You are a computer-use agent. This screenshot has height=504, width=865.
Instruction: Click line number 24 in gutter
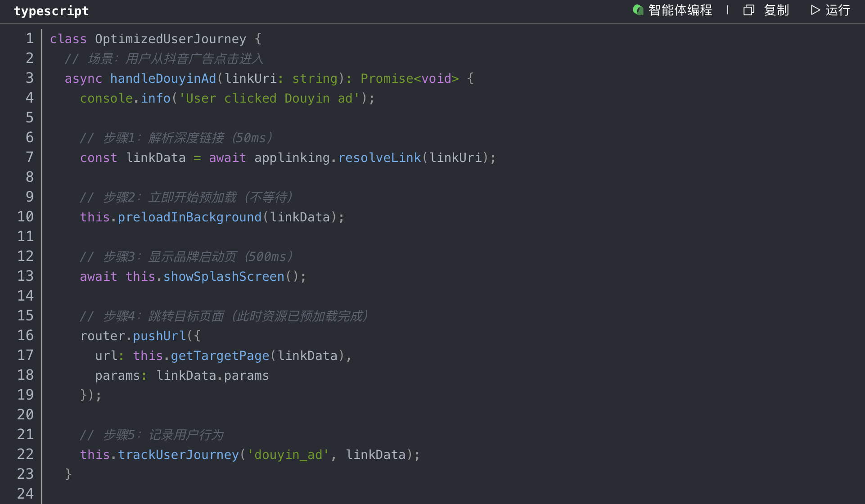26,494
